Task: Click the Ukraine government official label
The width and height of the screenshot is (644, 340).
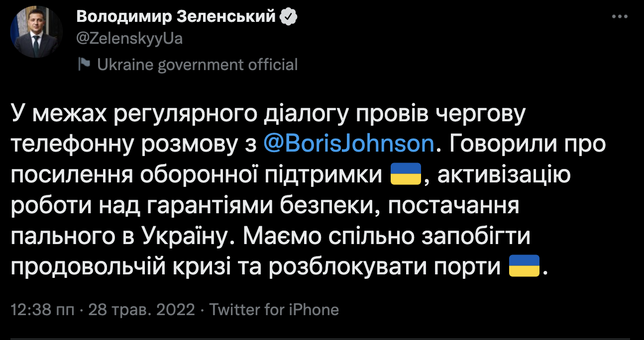Action: pos(197,65)
